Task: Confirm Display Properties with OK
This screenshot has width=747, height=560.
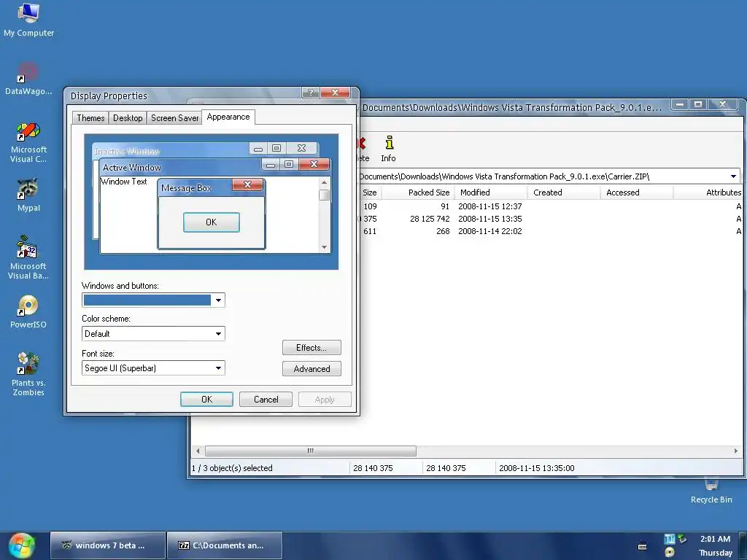Action: pos(206,400)
